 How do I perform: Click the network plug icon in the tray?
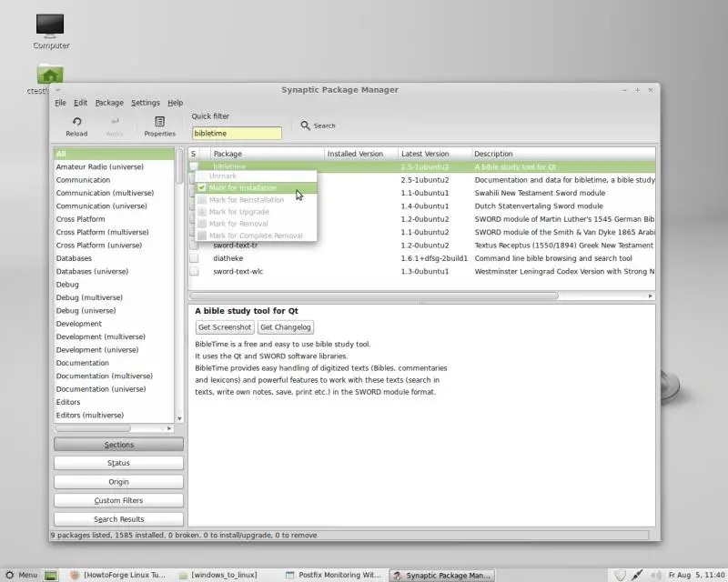coord(637,575)
